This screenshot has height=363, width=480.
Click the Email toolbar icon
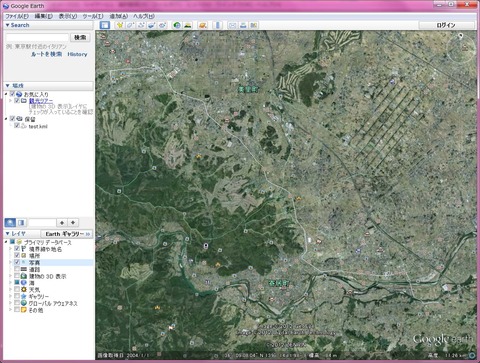[232, 25]
